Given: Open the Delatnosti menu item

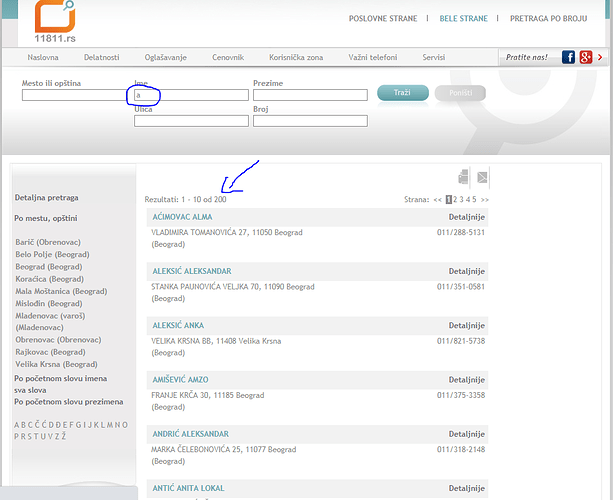Looking at the screenshot, I should point(102,58).
